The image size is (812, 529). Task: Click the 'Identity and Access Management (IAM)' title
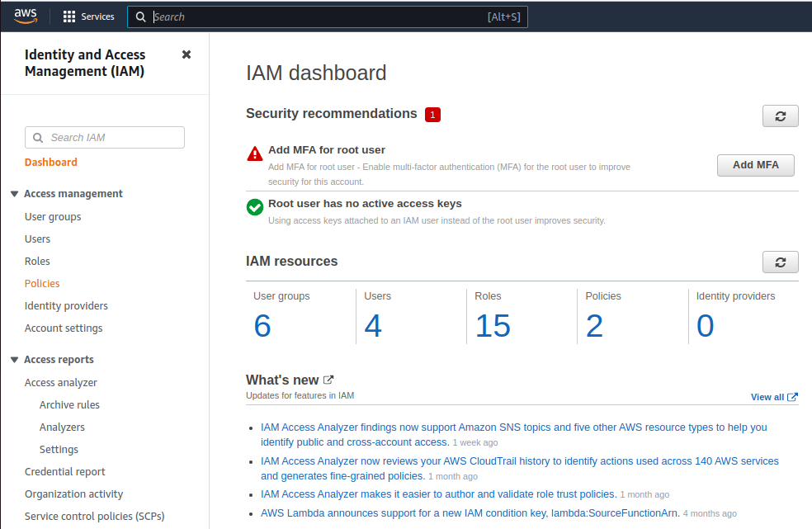pos(85,63)
